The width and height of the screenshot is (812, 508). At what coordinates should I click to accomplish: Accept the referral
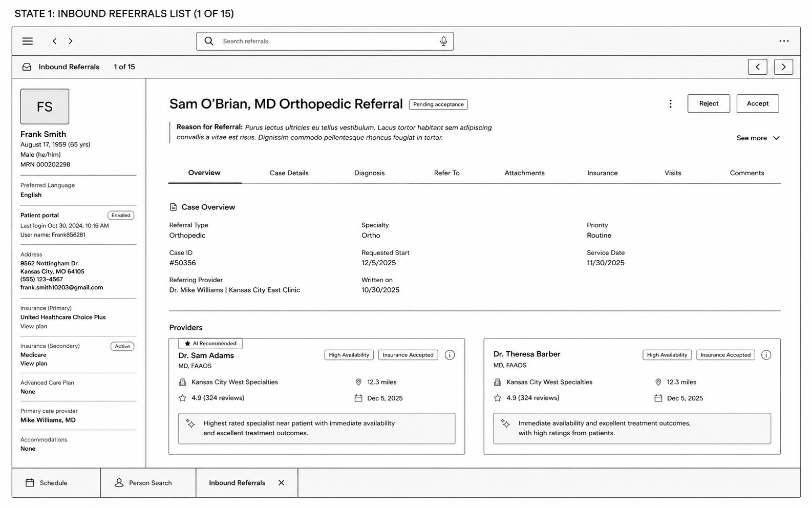tap(757, 103)
